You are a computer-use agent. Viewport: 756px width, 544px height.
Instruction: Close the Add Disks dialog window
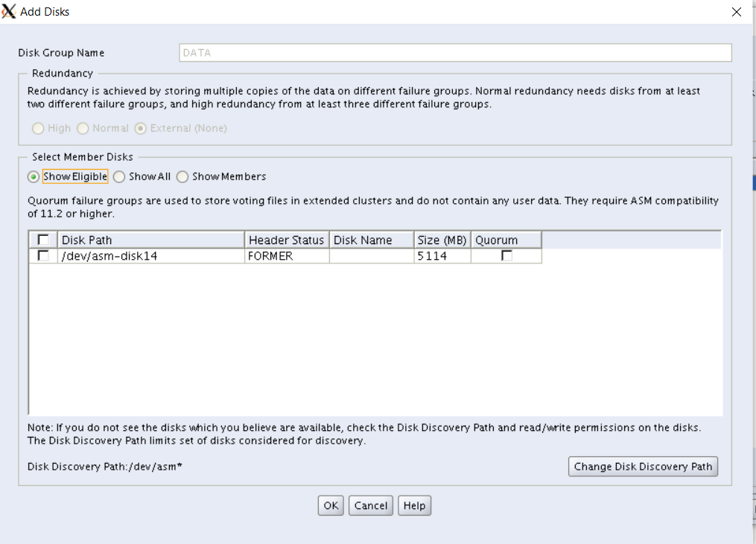(736, 12)
